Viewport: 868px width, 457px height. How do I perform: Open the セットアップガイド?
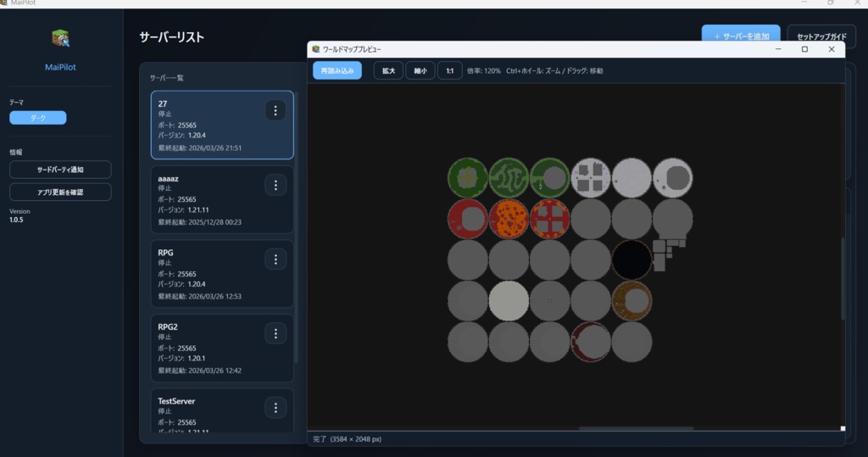click(x=821, y=36)
